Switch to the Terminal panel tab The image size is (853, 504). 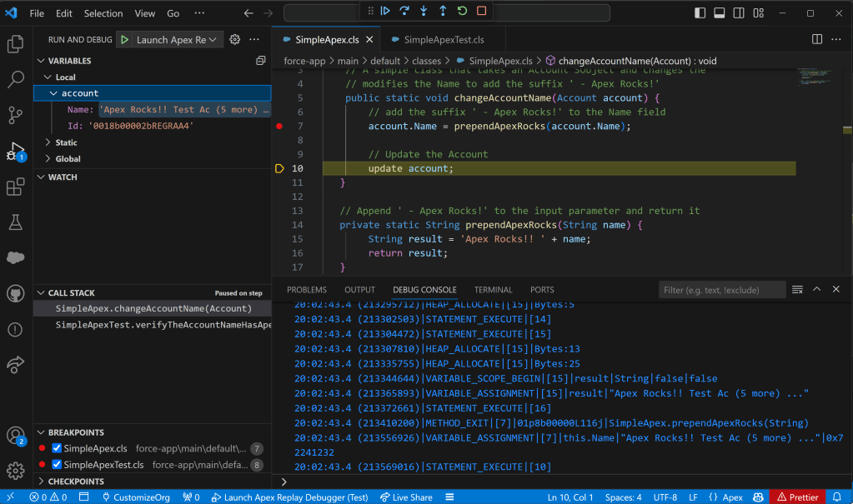click(x=493, y=290)
